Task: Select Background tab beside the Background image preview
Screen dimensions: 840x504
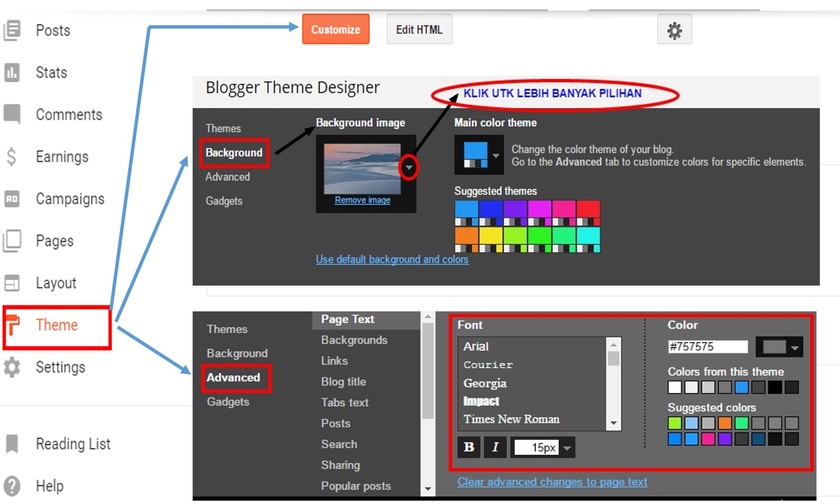Action: (234, 152)
